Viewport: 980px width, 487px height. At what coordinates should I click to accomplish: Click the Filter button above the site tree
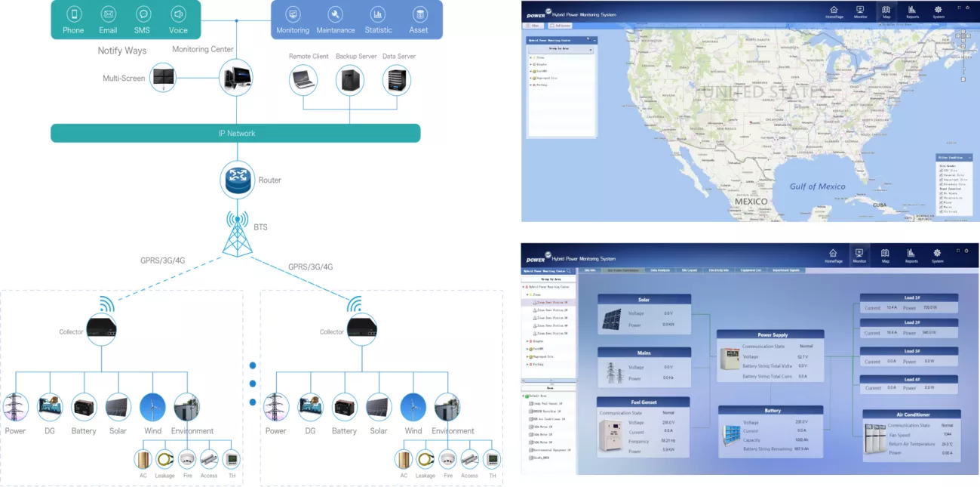(x=533, y=25)
